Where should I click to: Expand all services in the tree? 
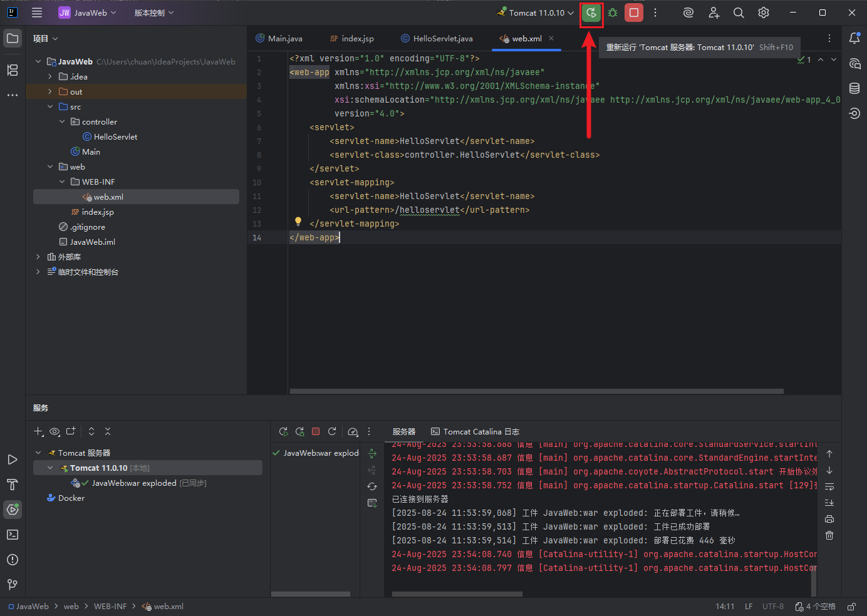tap(91, 431)
